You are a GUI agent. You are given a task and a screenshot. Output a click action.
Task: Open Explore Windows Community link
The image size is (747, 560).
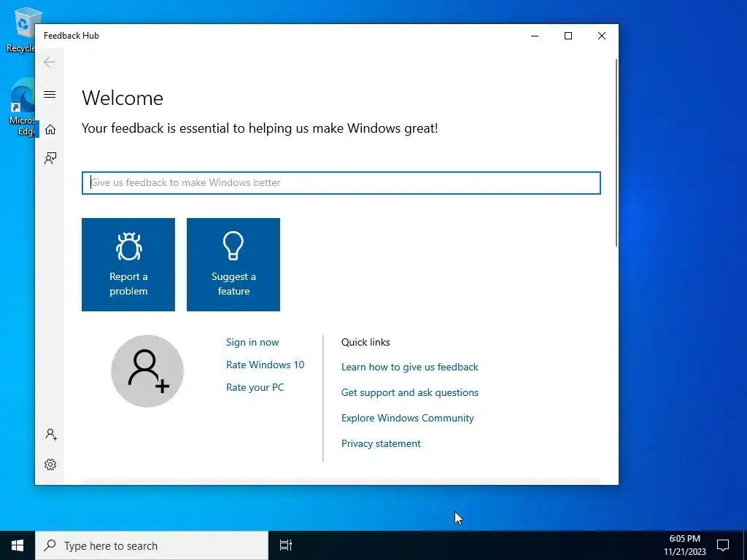407,418
